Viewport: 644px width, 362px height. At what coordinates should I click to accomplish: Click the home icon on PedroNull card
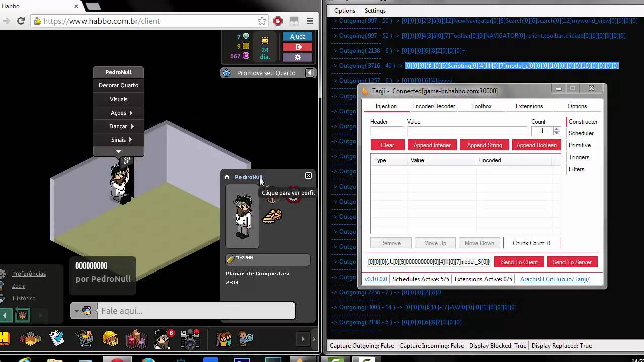(x=227, y=177)
